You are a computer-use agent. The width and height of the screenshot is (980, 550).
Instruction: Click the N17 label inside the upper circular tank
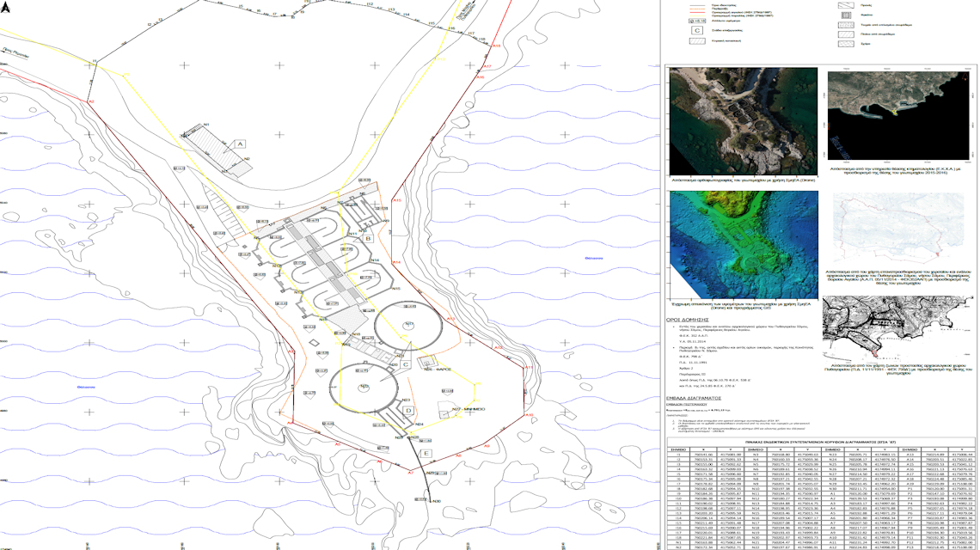click(408, 324)
